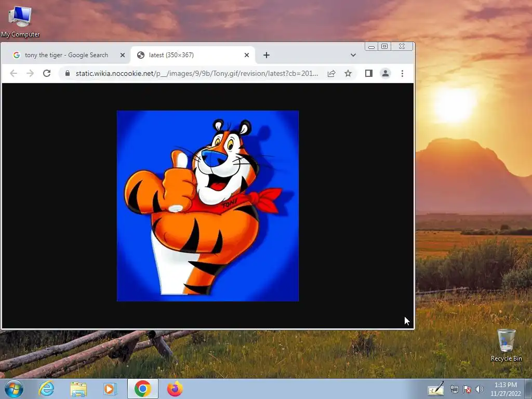Click the Google favicon on the first tab

(x=16, y=55)
